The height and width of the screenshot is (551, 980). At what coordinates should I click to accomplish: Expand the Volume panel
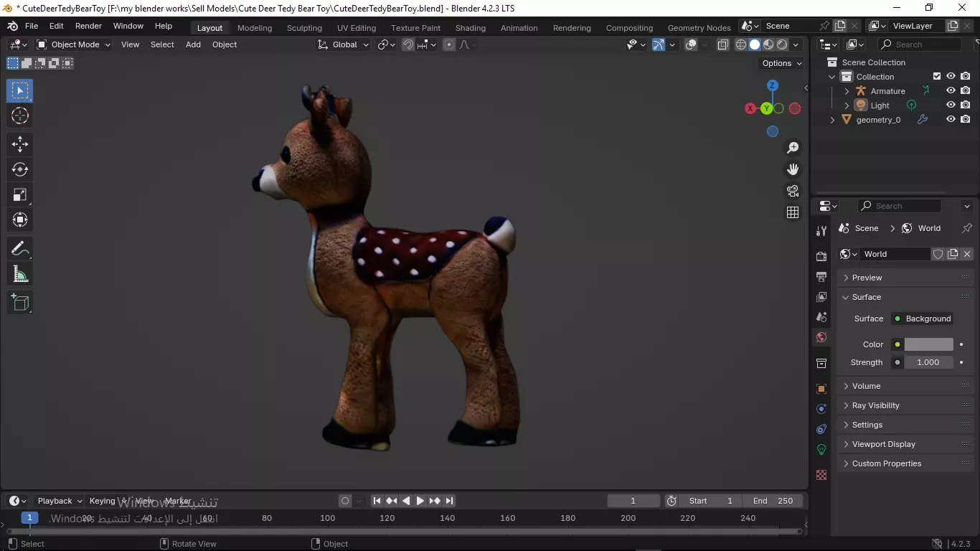pyautogui.click(x=905, y=386)
